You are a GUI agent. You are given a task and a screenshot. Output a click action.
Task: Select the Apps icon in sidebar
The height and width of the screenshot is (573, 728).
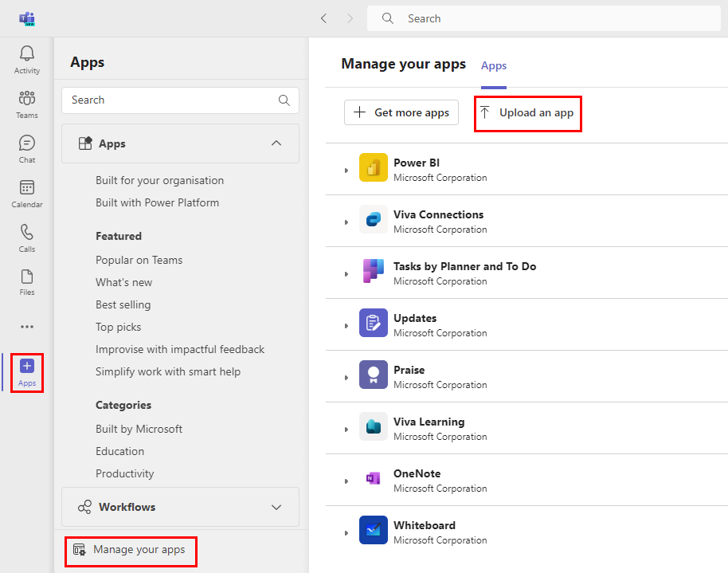click(x=26, y=369)
